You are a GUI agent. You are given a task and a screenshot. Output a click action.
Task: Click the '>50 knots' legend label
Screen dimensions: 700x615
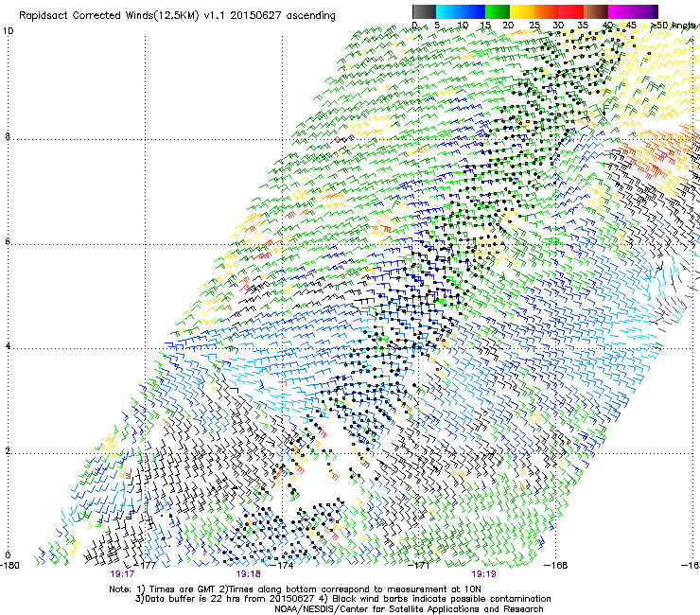pos(675,26)
